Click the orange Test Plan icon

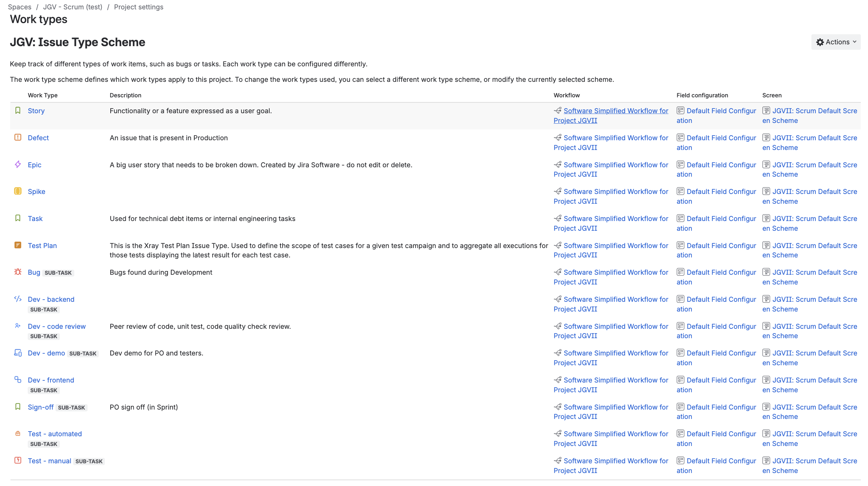click(x=18, y=245)
